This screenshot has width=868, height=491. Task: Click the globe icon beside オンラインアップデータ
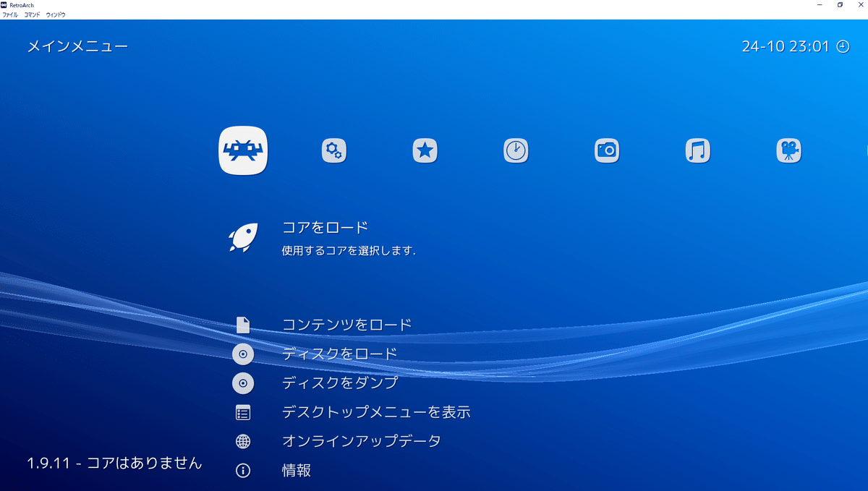pos(243,441)
